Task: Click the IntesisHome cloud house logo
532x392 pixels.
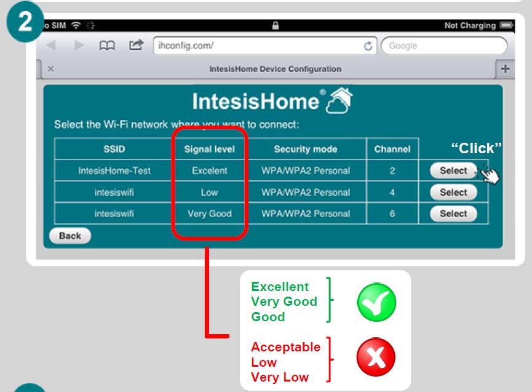Action: pos(339,100)
